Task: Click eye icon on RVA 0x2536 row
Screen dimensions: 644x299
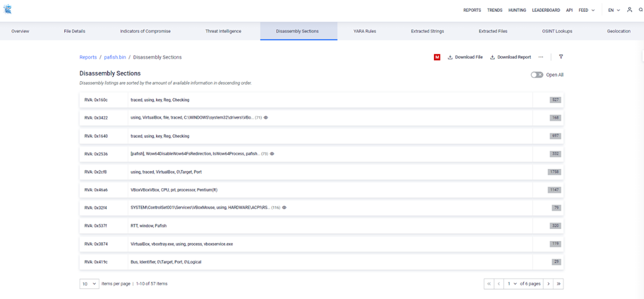Action: click(x=272, y=154)
